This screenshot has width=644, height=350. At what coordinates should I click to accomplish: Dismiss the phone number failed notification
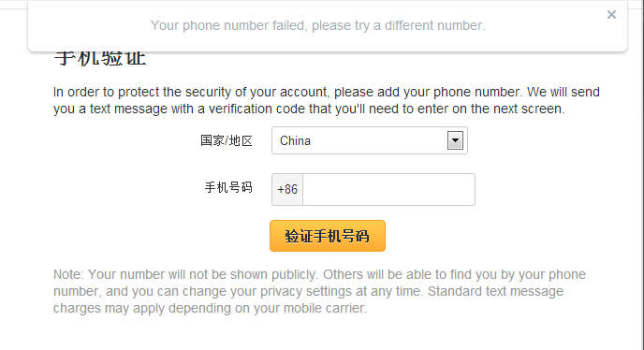(611, 15)
